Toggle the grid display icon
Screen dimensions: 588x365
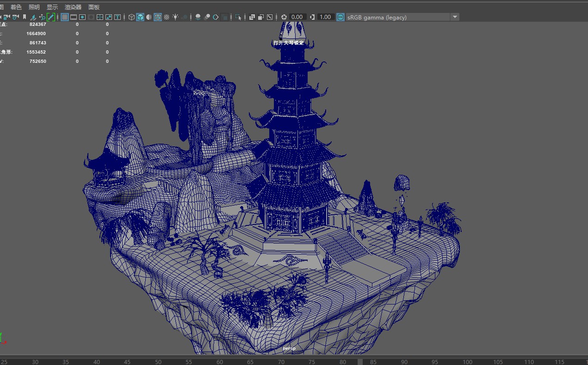coord(64,17)
